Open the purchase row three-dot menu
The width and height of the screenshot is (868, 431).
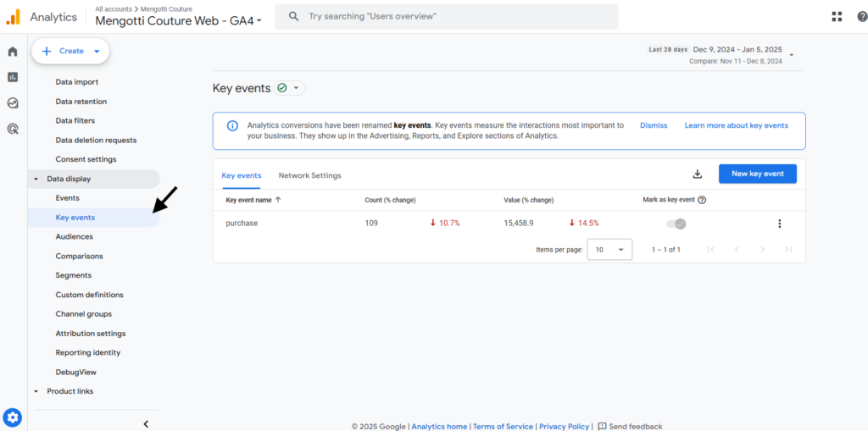point(780,224)
